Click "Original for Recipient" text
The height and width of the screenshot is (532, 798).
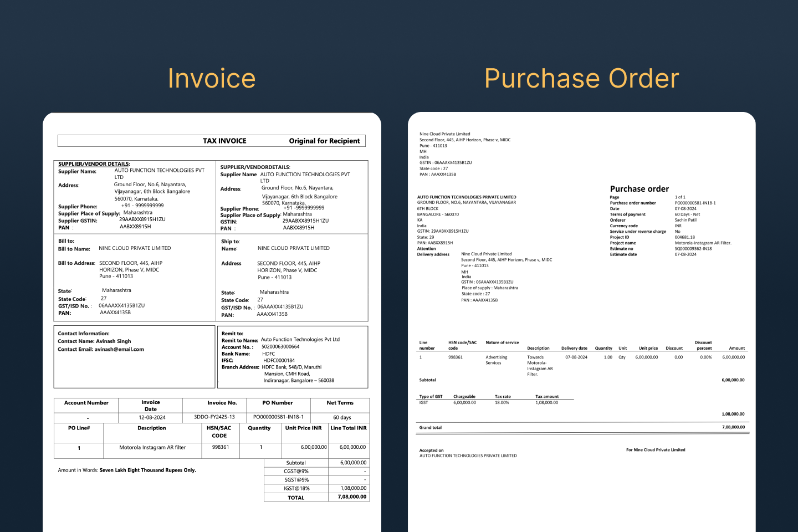[x=324, y=141]
